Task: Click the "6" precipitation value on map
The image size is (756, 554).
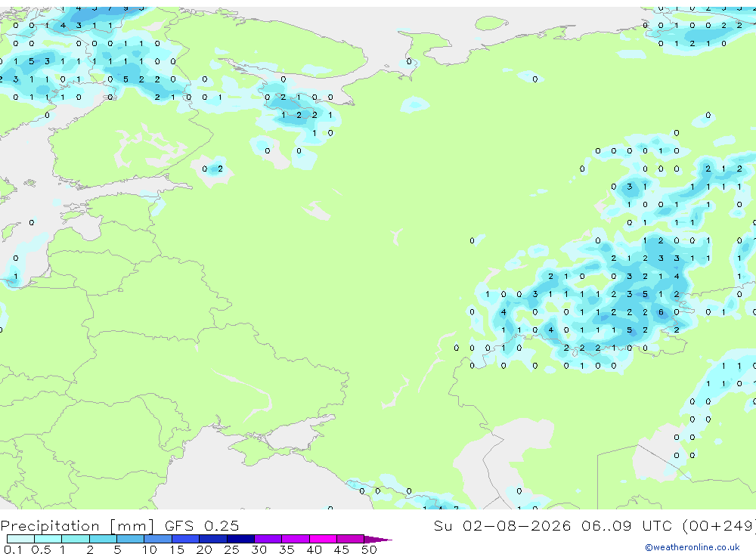Action: point(661,312)
